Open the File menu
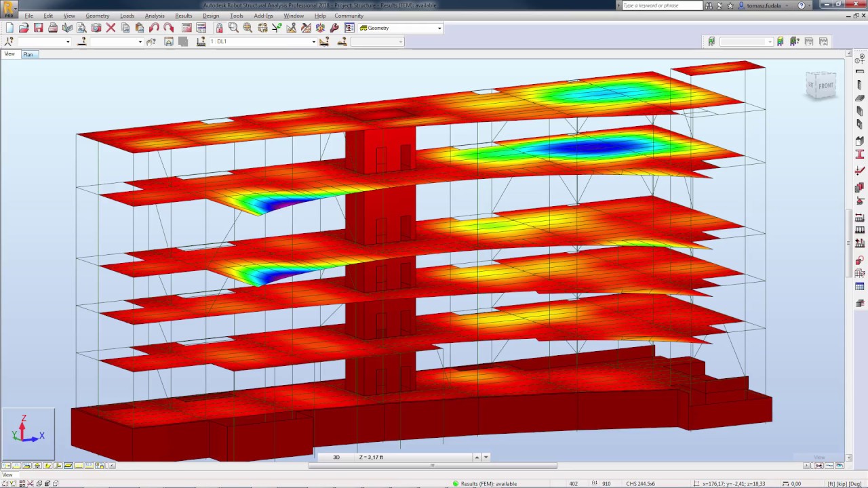 (x=29, y=16)
